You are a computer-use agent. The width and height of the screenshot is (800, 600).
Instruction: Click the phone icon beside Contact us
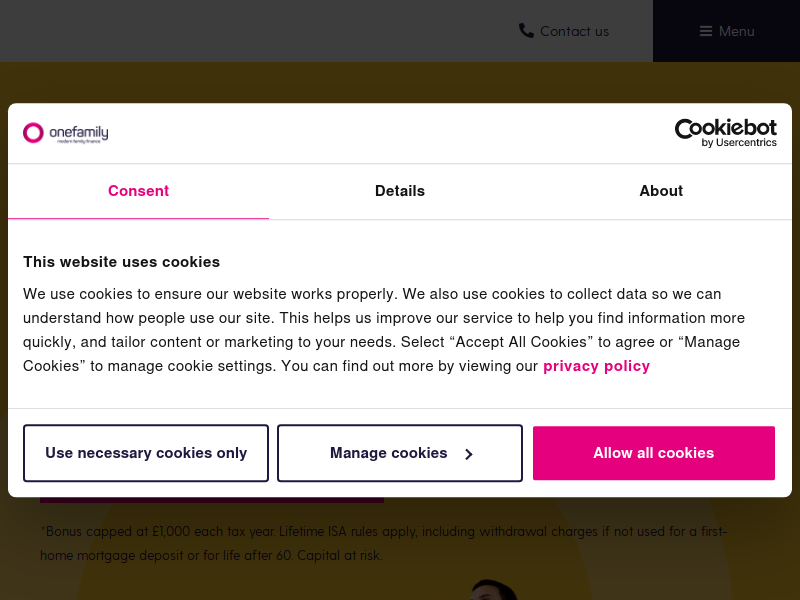pos(526,31)
